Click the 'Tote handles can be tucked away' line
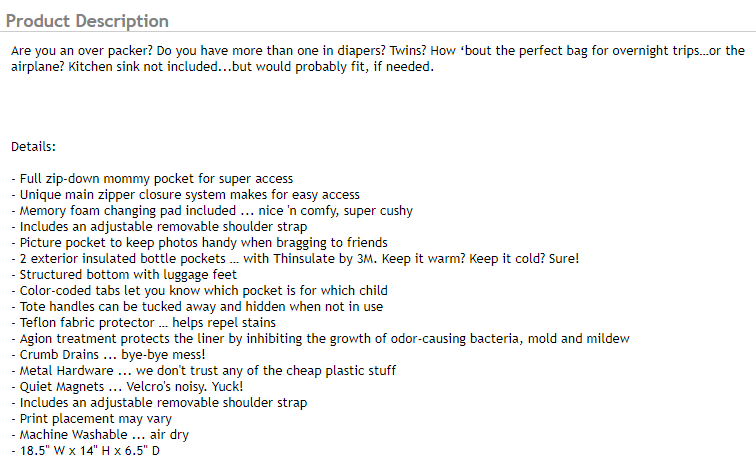The width and height of the screenshot is (756, 464). tap(197, 307)
